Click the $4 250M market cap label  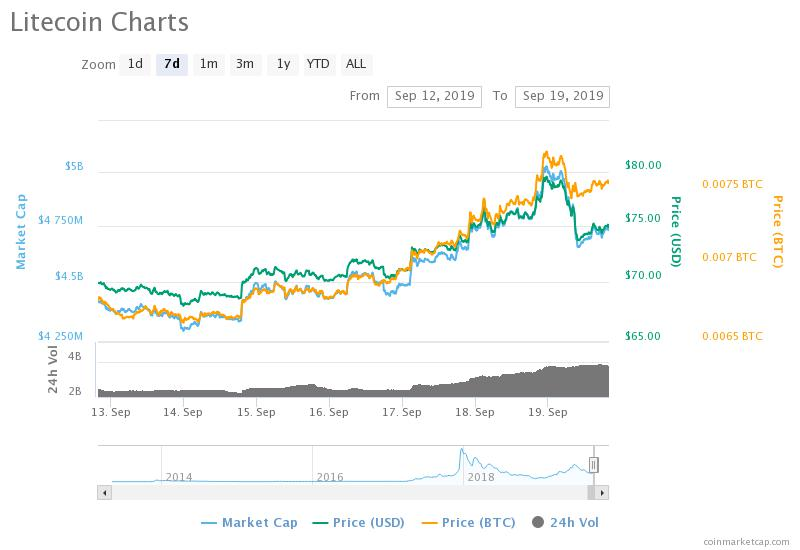click(x=60, y=336)
